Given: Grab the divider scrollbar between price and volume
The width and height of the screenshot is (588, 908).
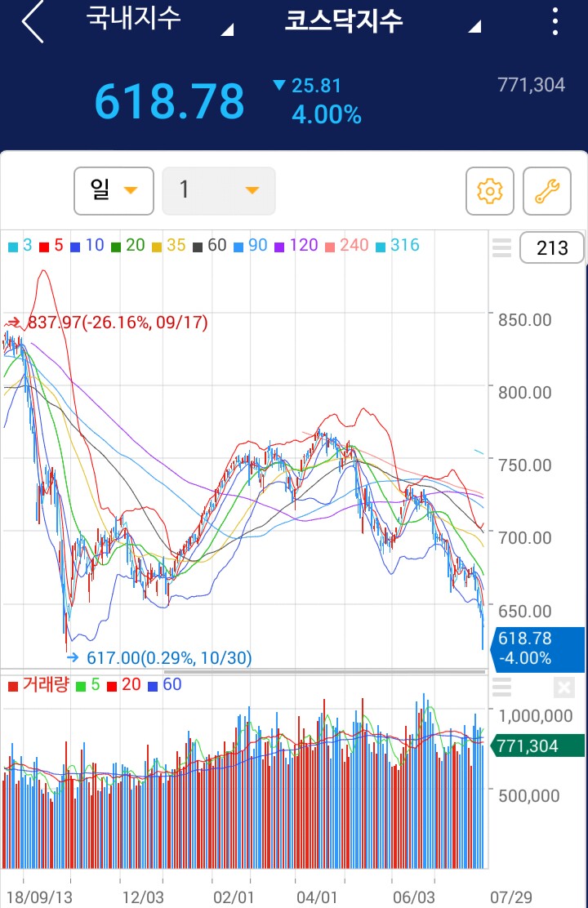Looking at the screenshot, I should click(x=325, y=672).
